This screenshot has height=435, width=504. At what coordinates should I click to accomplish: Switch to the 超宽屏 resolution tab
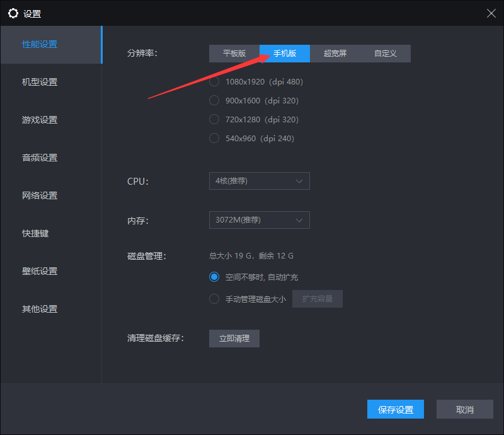tap(335, 54)
